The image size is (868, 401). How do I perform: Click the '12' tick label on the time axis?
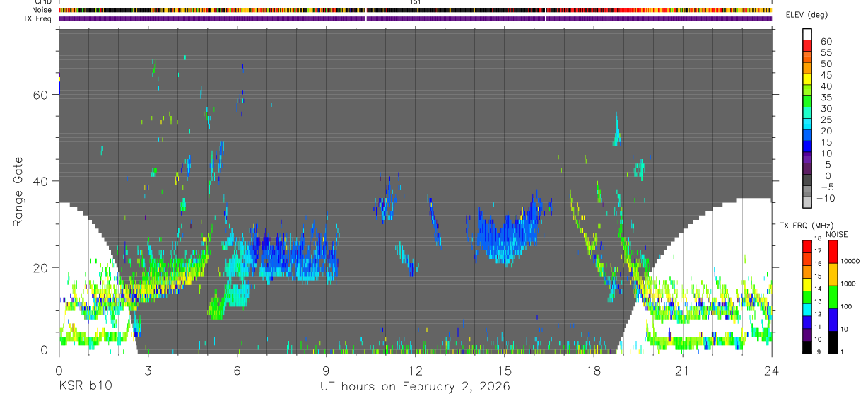(x=415, y=370)
